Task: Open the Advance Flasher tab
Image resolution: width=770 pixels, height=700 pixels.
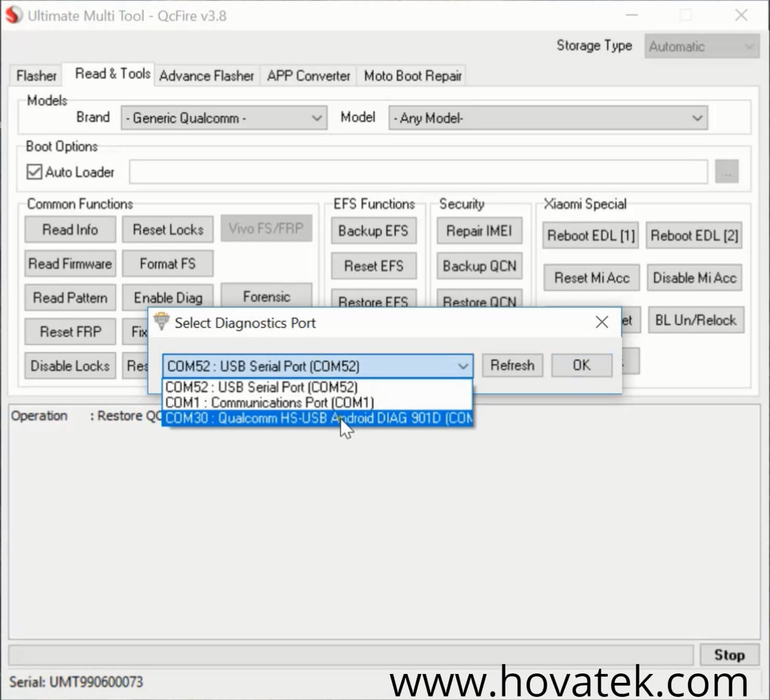Action: click(x=206, y=76)
